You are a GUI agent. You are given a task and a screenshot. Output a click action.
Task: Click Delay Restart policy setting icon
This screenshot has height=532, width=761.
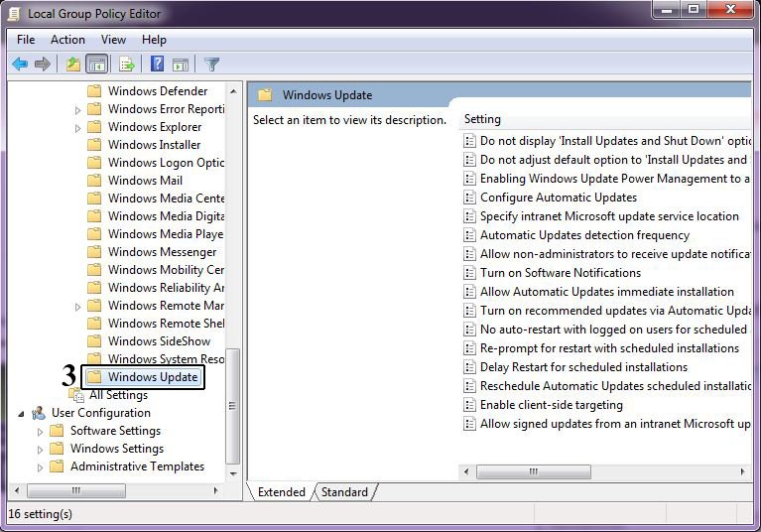469,367
